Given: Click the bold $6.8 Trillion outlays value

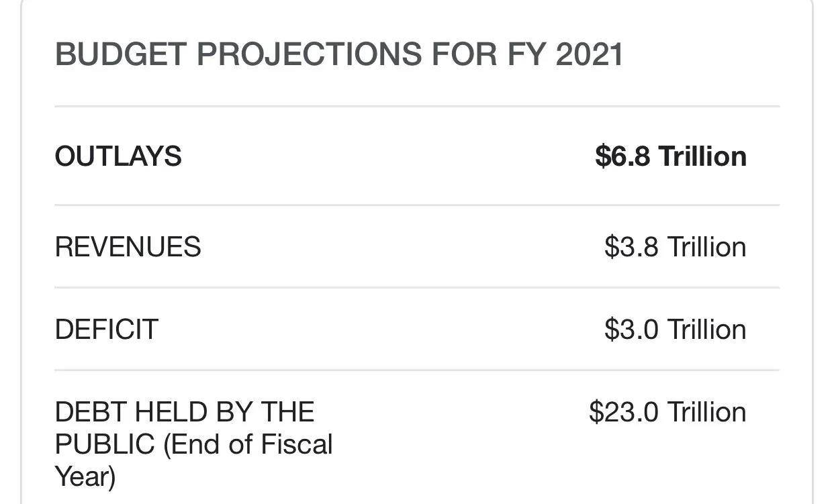Looking at the screenshot, I should [670, 156].
